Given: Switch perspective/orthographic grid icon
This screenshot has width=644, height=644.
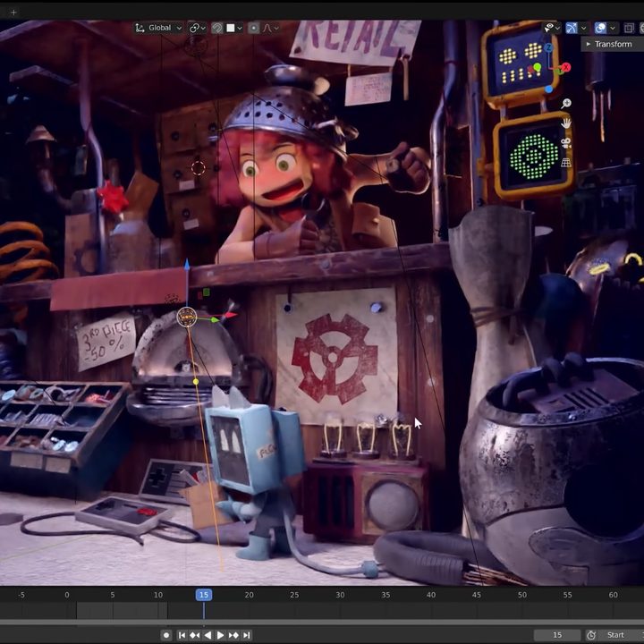Looking at the screenshot, I should (x=566, y=162).
